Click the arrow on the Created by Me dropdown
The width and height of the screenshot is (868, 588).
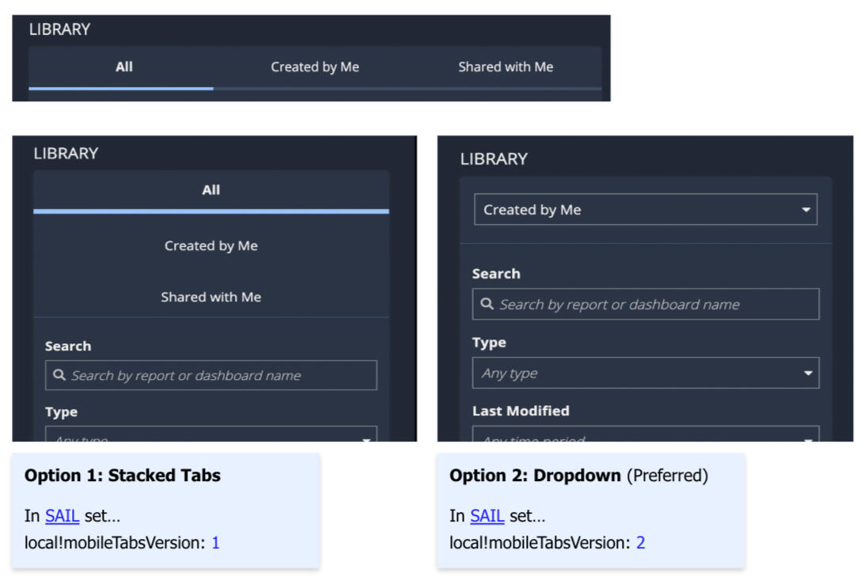(x=805, y=210)
